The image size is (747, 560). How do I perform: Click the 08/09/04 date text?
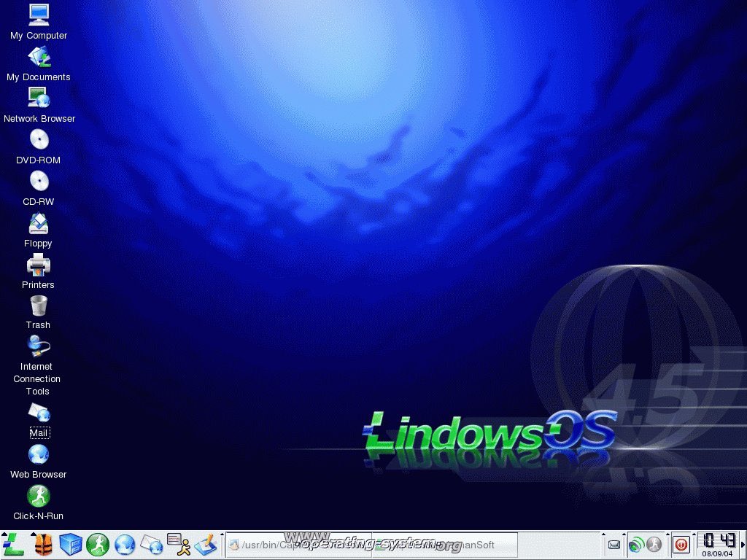[718, 554]
